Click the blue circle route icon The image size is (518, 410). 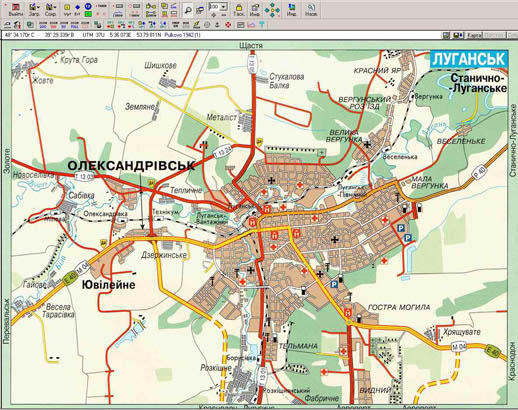coord(88,6)
